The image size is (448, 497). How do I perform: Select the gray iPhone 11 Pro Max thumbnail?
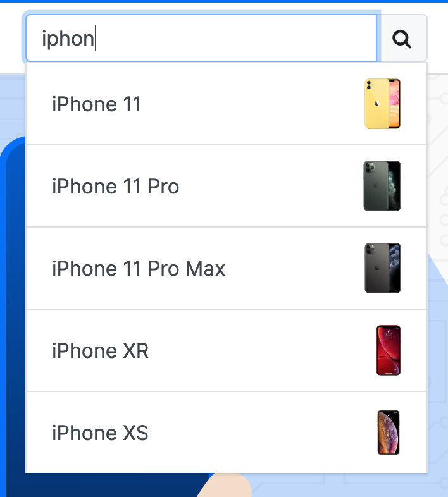click(383, 268)
